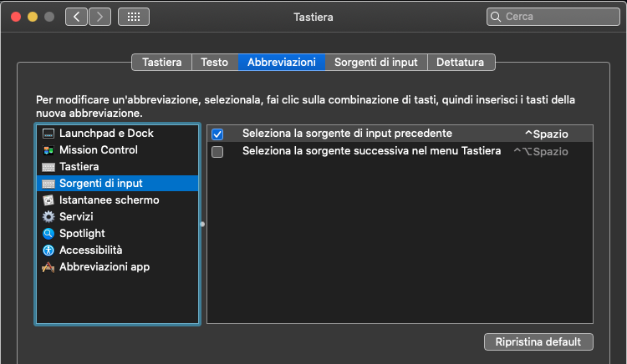
Task: Go back with the left arrow button
Action: pos(76,17)
